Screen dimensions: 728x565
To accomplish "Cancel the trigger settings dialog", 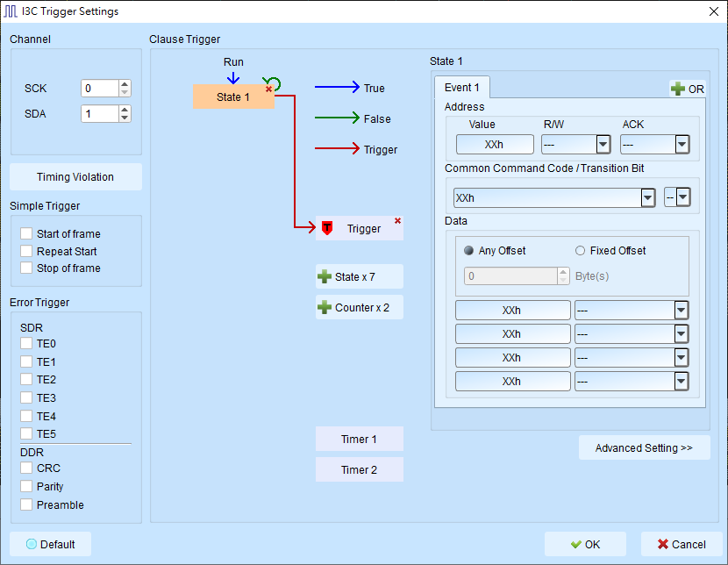I will click(682, 544).
